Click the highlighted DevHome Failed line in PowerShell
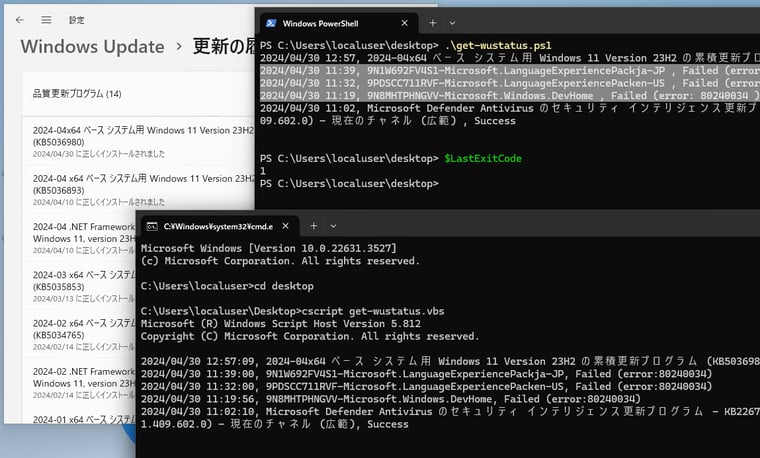 click(x=510, y=95)
